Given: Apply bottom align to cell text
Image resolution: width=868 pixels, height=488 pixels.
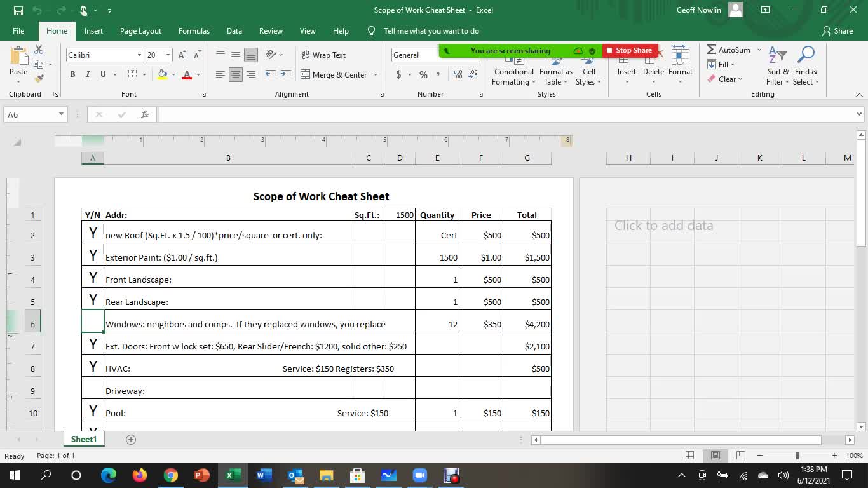Looking at the screenshot, I should [251, 55].
